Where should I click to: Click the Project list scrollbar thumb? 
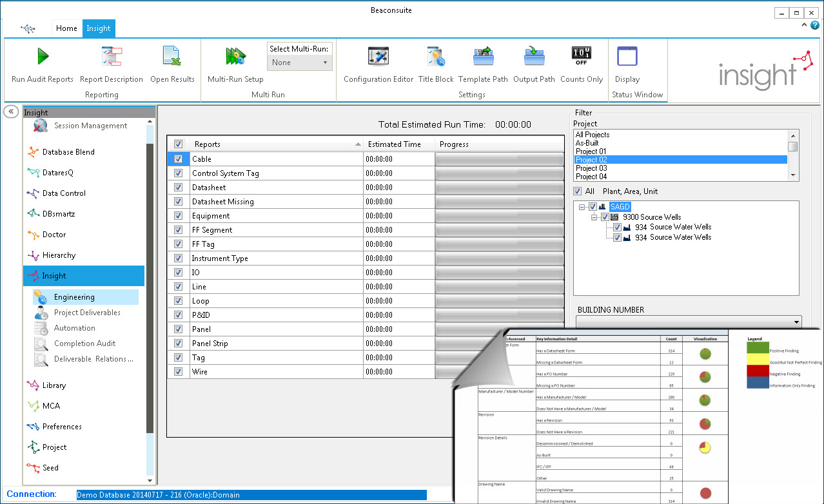pyautogui.click(x=793, y=146)
